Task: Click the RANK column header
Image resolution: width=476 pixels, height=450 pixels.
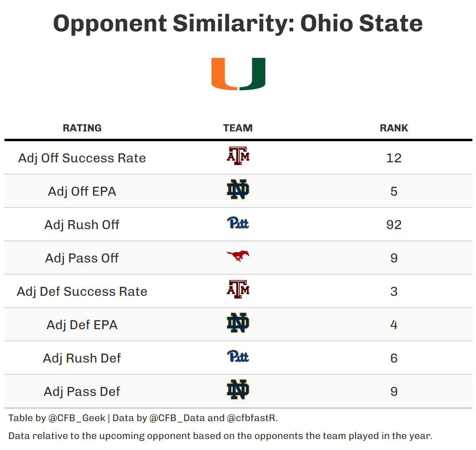Action: [393, 128]
